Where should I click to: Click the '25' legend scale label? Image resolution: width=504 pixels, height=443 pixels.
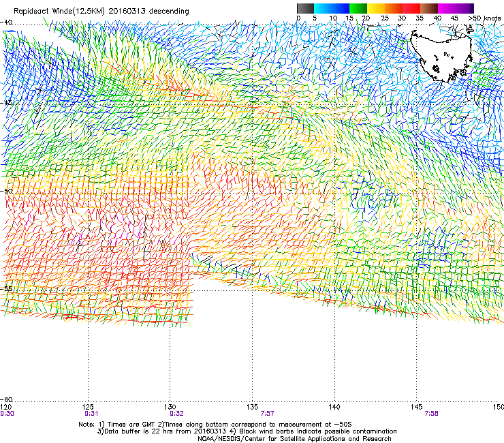(x=384, y=18)
